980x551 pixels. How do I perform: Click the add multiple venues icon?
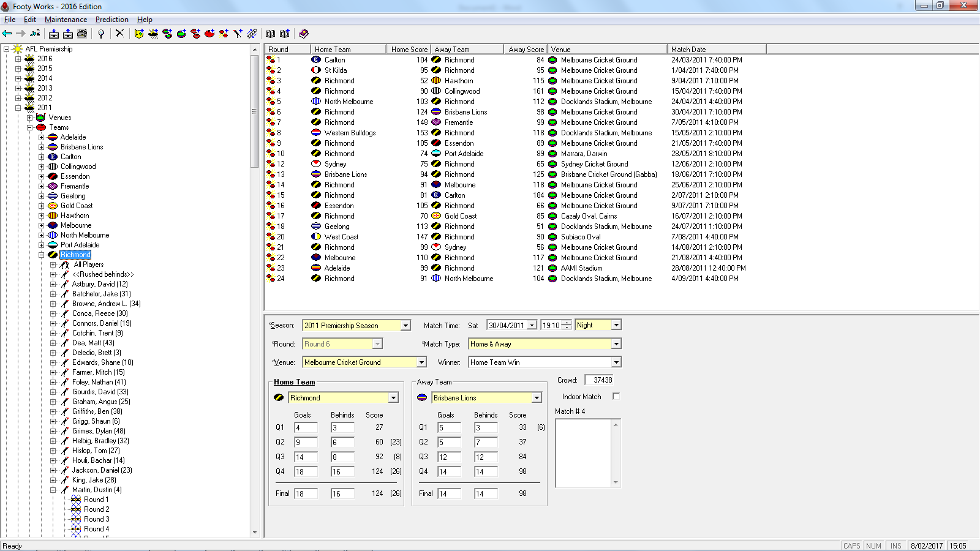pos(167,34)
